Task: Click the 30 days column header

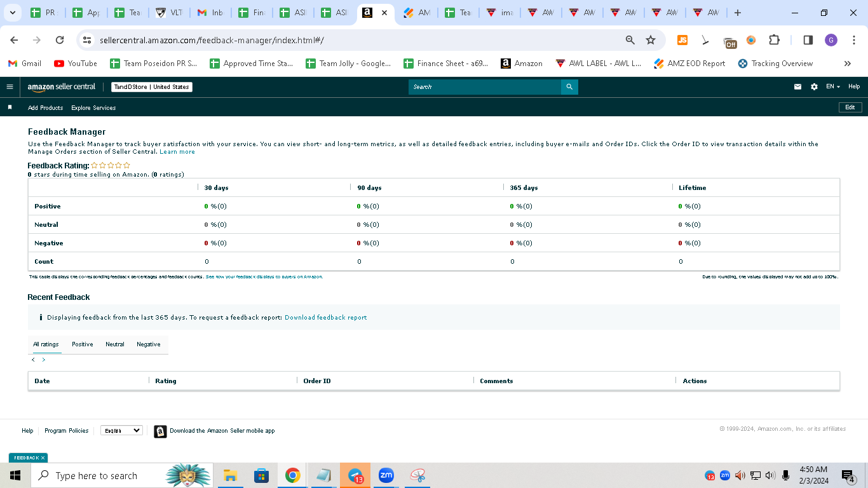Action: coord(217,188)
